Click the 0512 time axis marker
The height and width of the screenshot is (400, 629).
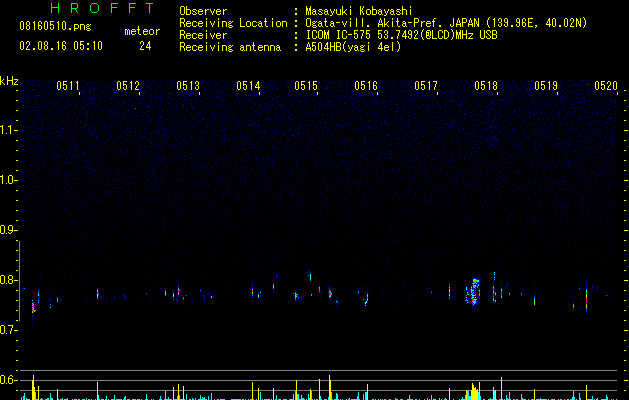(128, 85)
